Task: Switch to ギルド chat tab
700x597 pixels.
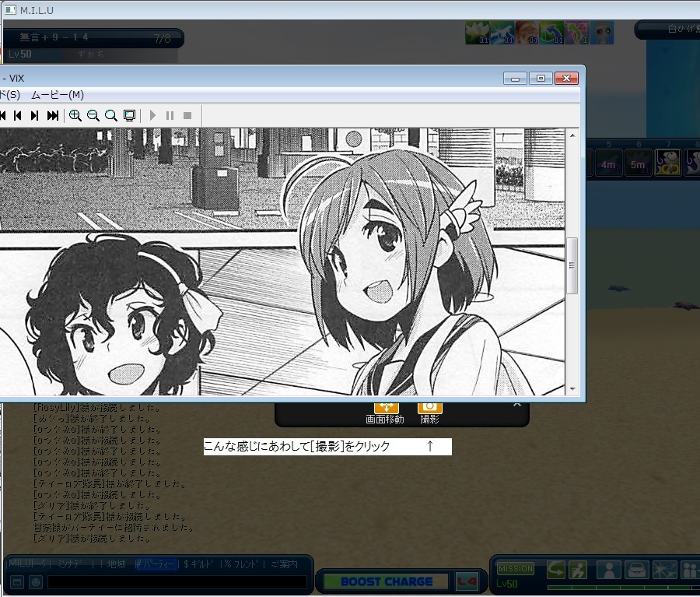Action: click(x=198, y=564)
